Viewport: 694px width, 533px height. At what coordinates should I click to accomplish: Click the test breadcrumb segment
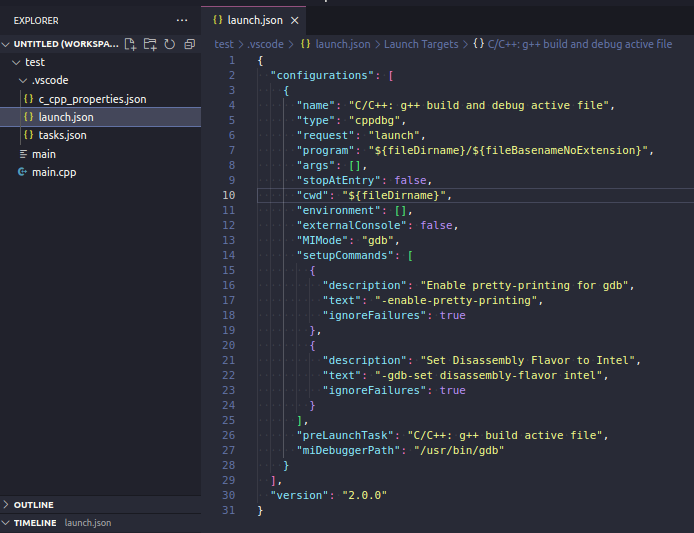tap(224, 44)
